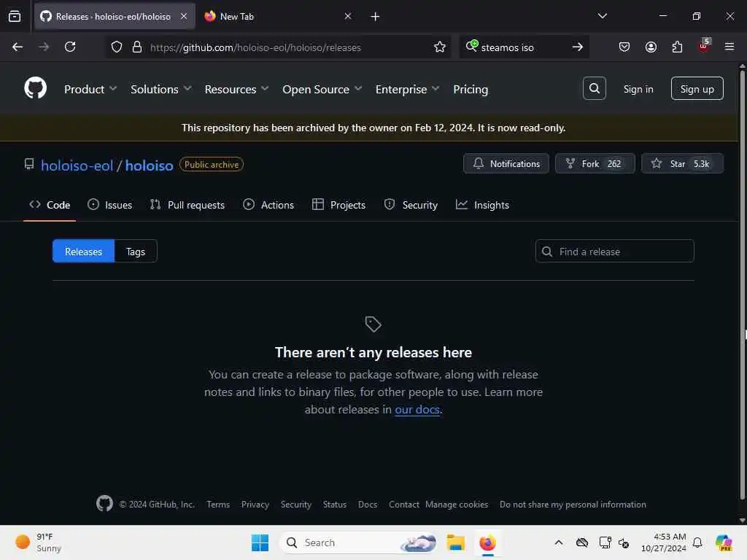
Task: Switch to the Issues tab
Action: 109,205
